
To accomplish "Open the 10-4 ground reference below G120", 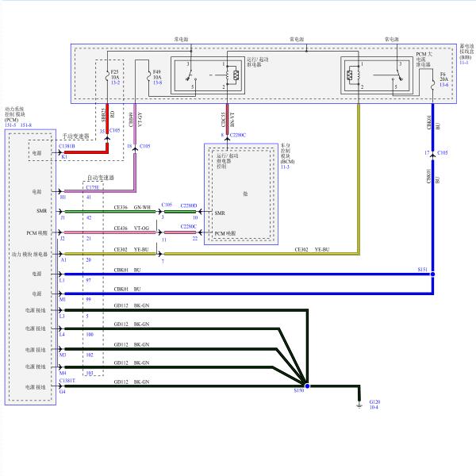I will tap(374, 408).
